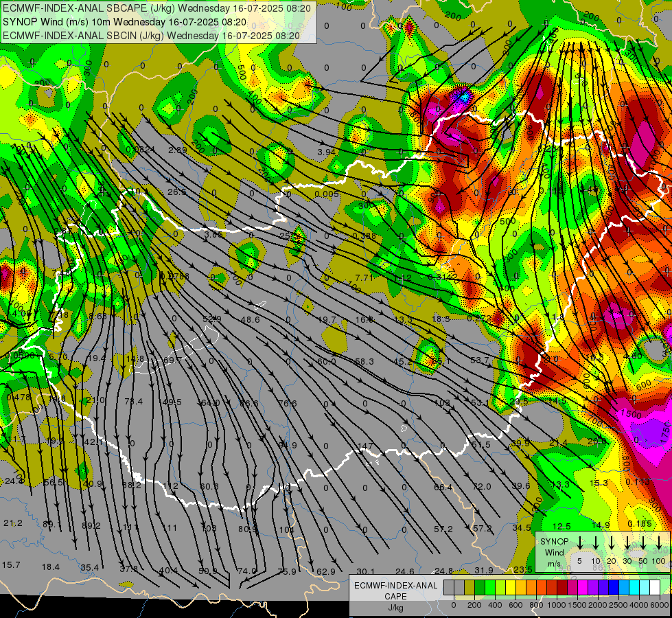The image size is (672, 618).
Task: Pick the olive swatch in the CAPE color bar
Action: click(x=470, y=587)
